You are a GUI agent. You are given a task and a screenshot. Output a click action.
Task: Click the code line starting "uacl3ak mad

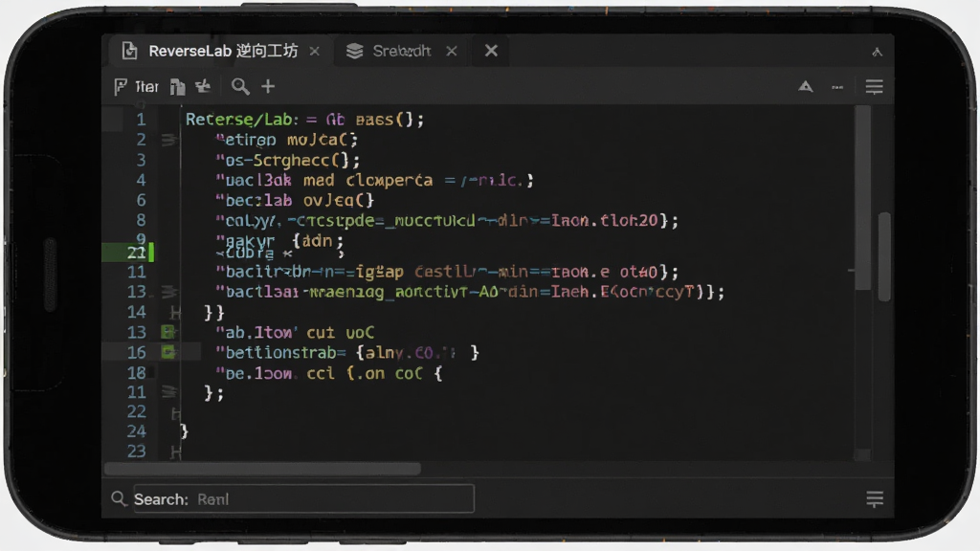(x=374, y=181)
